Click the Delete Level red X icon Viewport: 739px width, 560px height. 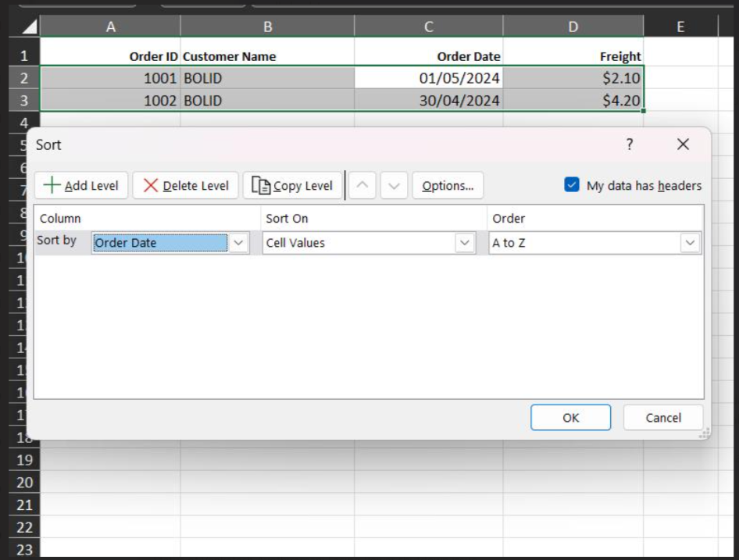click(151, 185)
